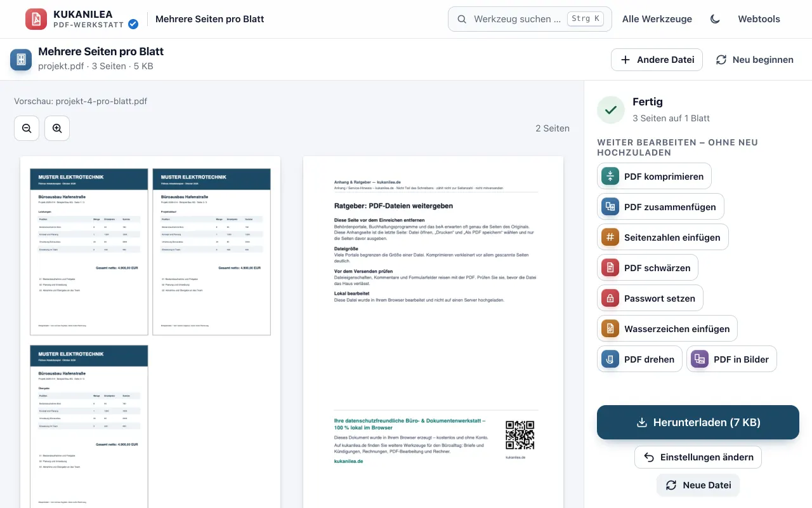
Task: Open the PDF in Bilder tool
Action: click(731, 359)
